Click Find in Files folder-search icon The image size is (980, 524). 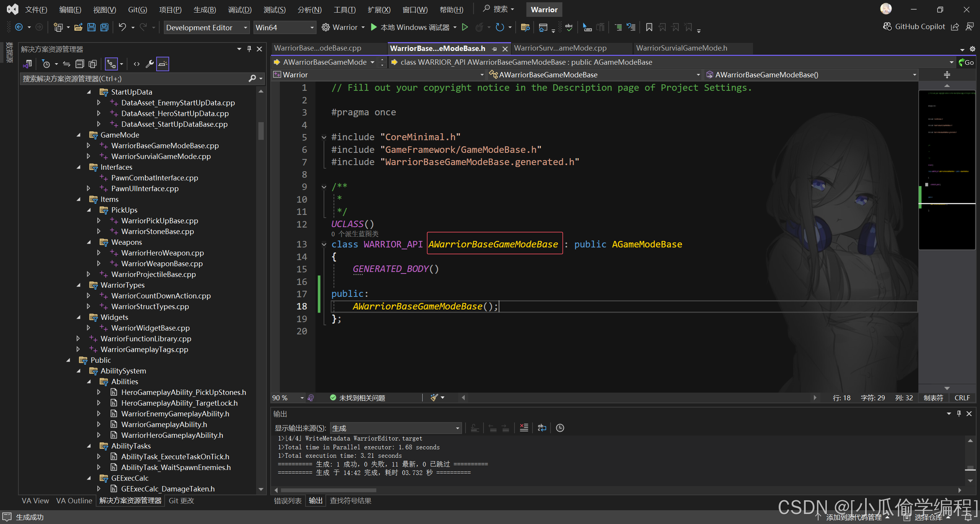pos(525,27)
